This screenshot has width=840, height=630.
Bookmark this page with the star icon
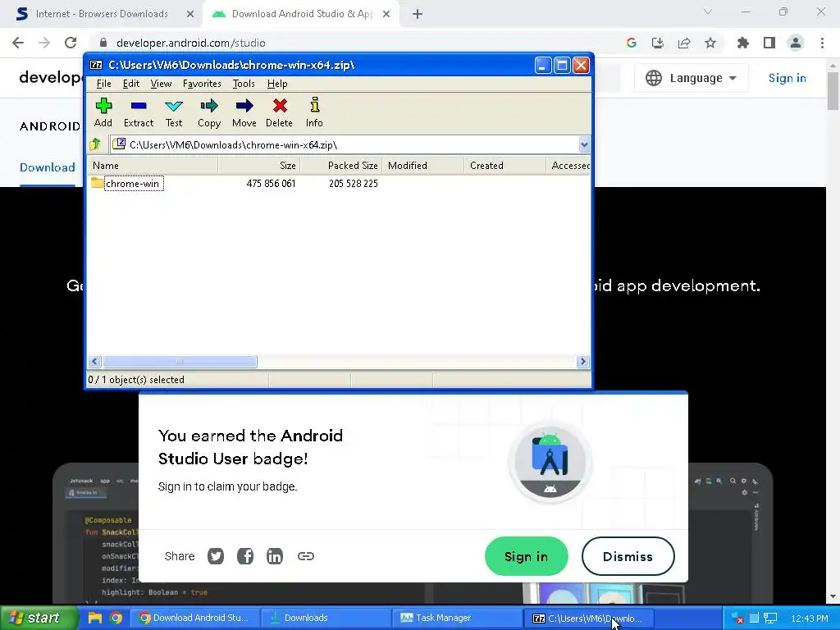point(710,43)
